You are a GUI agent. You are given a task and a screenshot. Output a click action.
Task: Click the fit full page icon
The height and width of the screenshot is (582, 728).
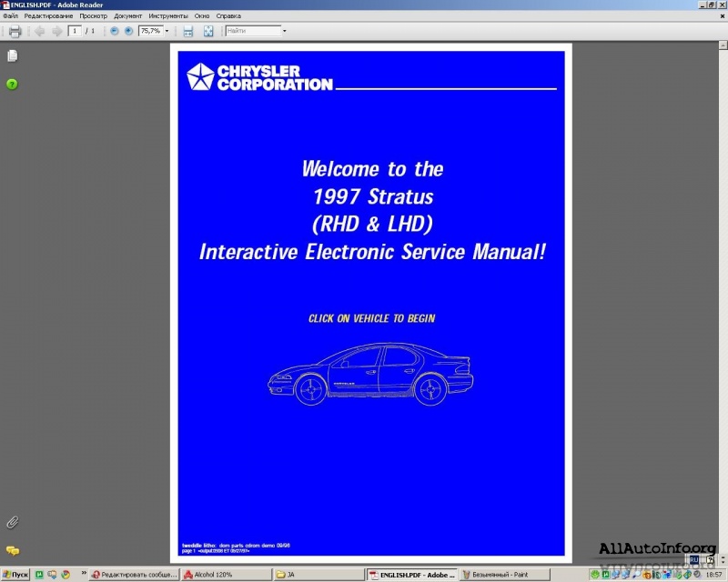click(x=208, y=31)
